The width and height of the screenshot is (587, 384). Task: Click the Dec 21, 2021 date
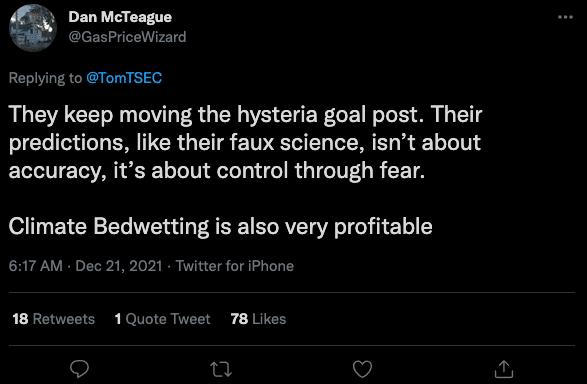(x=119, y=266)
